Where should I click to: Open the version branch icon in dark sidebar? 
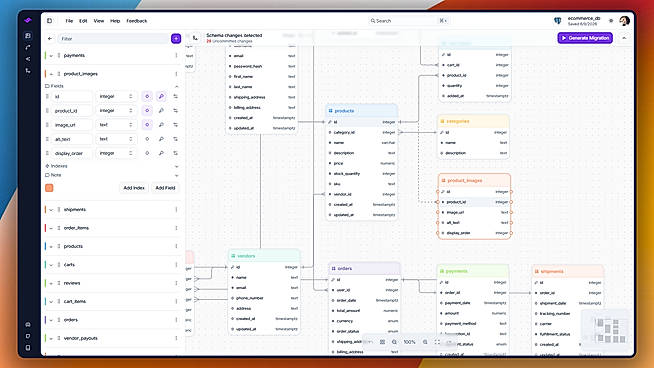pyautogui.click(x=28, y=71)
